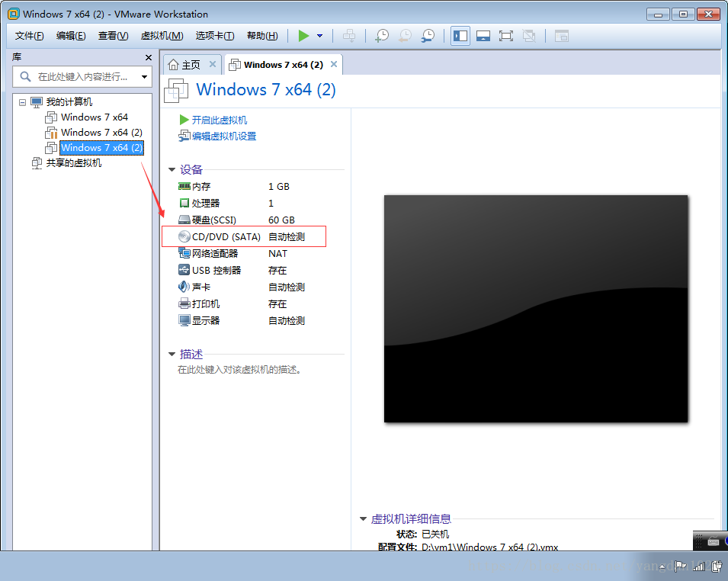This screenshot has width=728, height=581.
Task: Click the 硬盘(SCSI) hard disk icon
Action: click(184, 220)
